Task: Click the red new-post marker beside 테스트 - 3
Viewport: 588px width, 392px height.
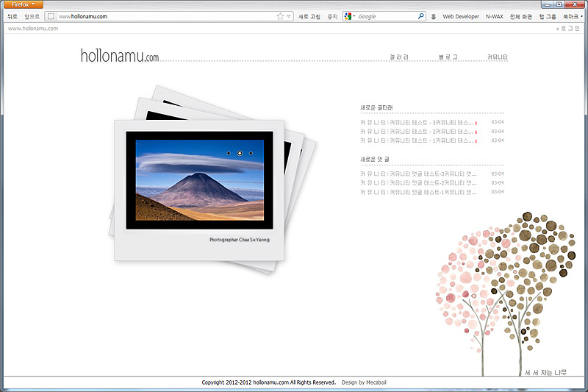Action: click(476, 123)
